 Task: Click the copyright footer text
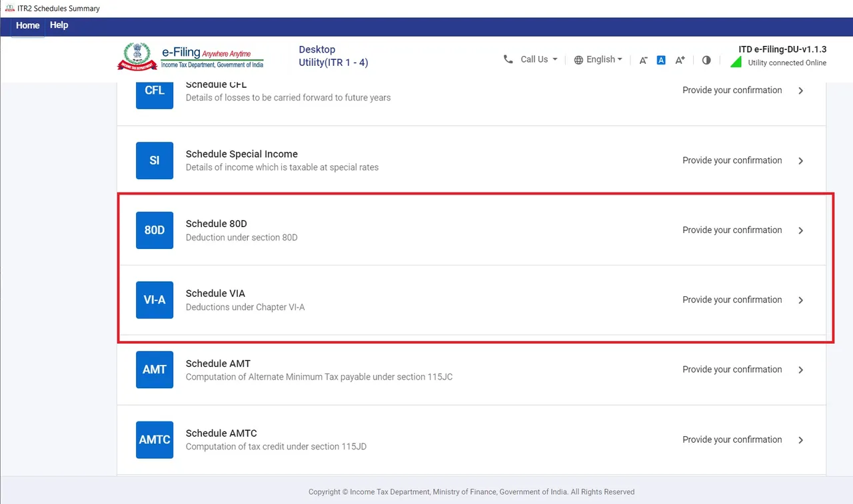[x=471, y=492]
